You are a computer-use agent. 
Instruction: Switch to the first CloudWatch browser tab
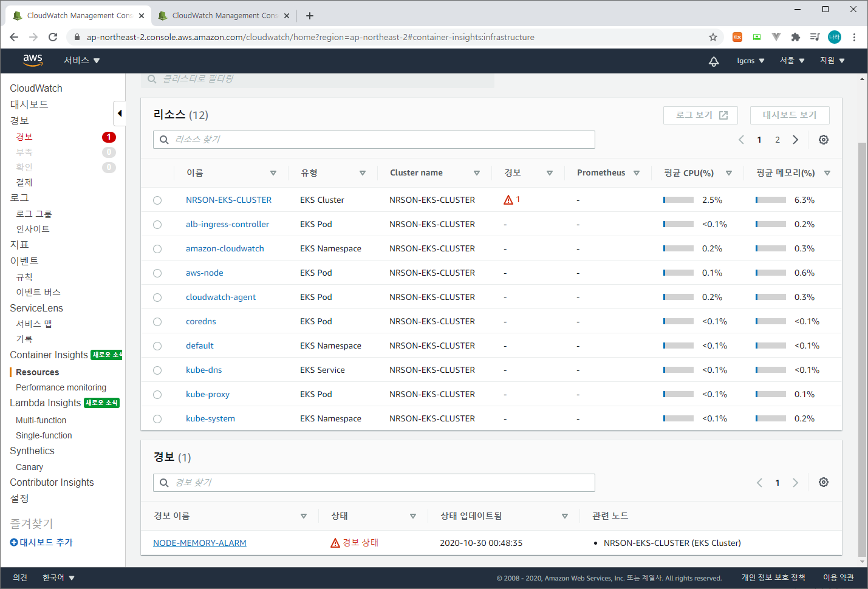coord(79,16)
